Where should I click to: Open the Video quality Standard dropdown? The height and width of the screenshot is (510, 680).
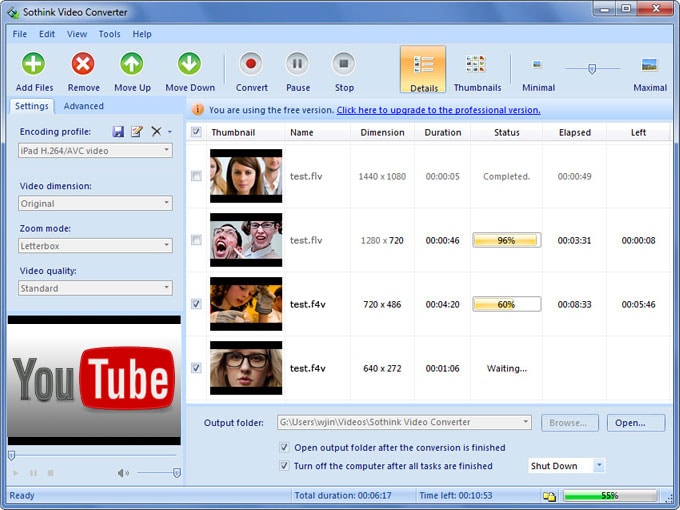[95, 288]
